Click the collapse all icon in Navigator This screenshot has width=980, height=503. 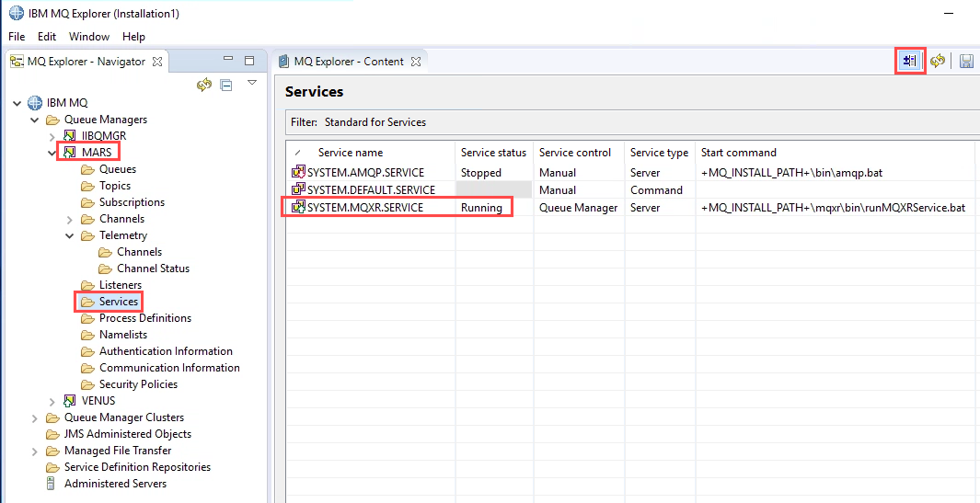[x=226, y=85]
